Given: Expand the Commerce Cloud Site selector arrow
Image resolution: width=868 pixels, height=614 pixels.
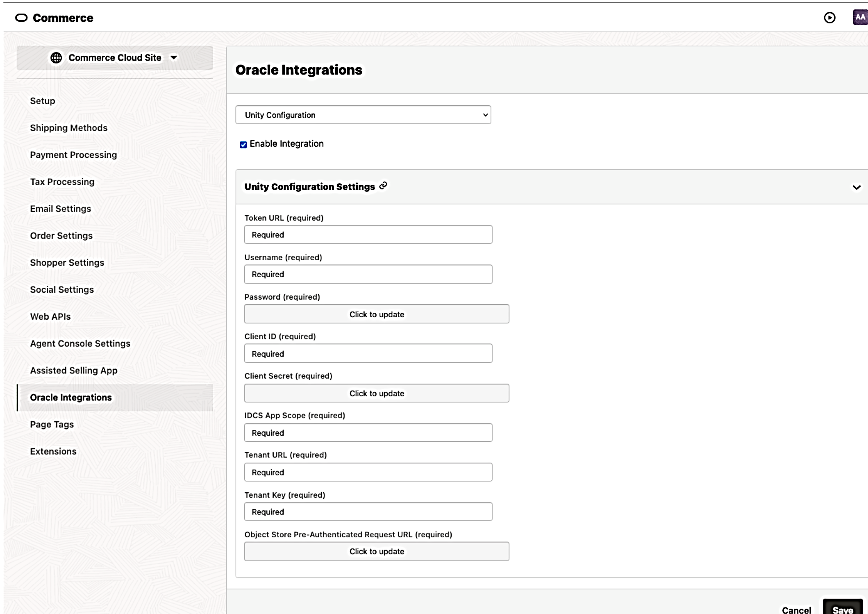Looking at the screenshot, I should pos(174,58).
